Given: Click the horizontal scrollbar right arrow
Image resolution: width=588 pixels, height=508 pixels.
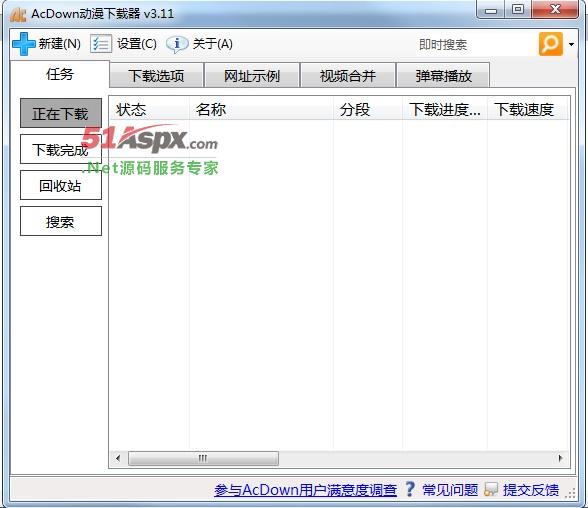Looking at the screenshot, I should pos(561,458).
